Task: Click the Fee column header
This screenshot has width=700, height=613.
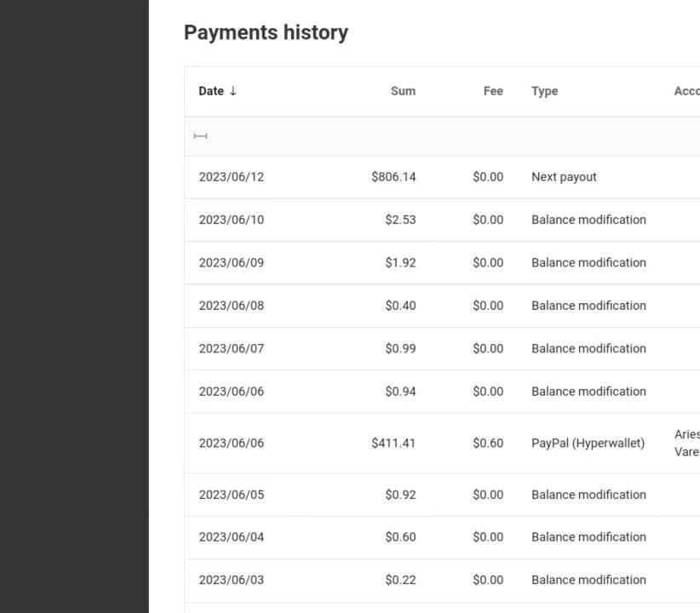Action: [x=493, y=91]
